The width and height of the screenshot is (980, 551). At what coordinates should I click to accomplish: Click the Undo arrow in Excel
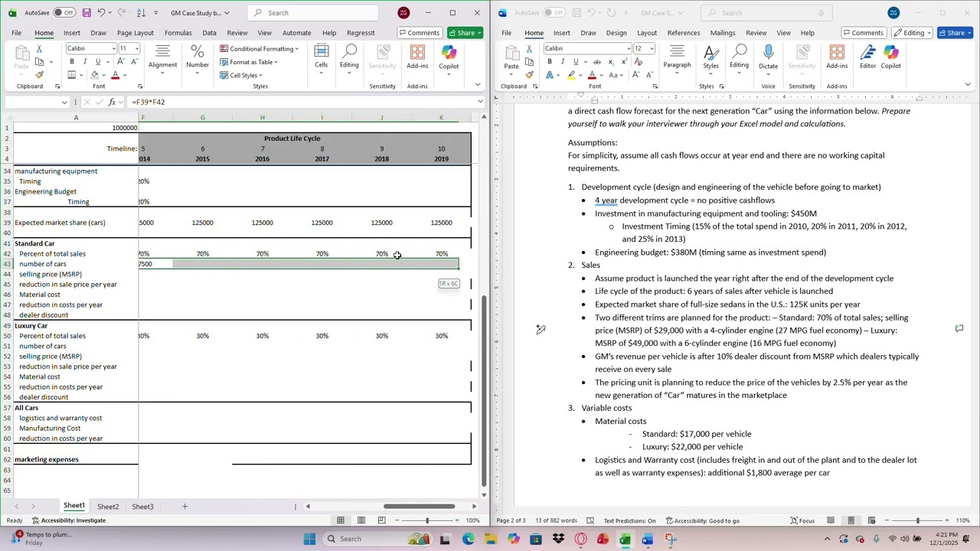[101, 13]
